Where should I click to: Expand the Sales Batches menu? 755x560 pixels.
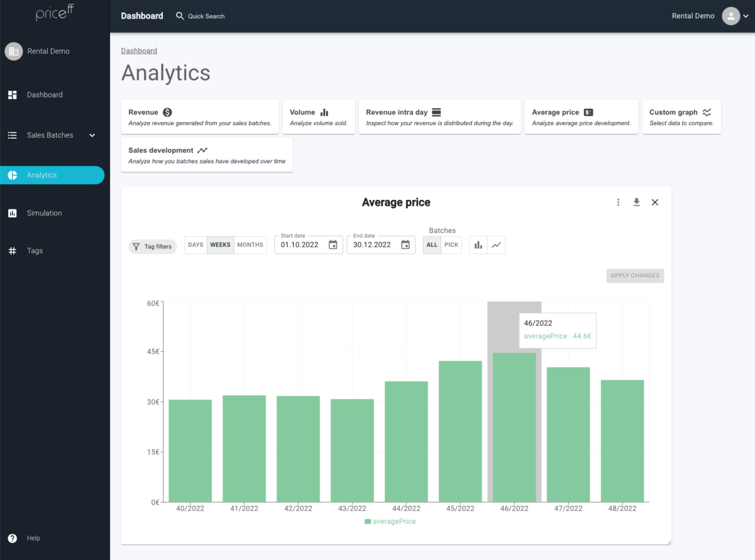point(53,135)
